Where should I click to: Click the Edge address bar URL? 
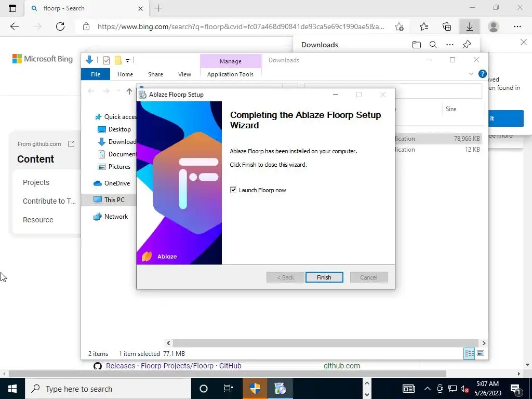[x=241, y=26]
